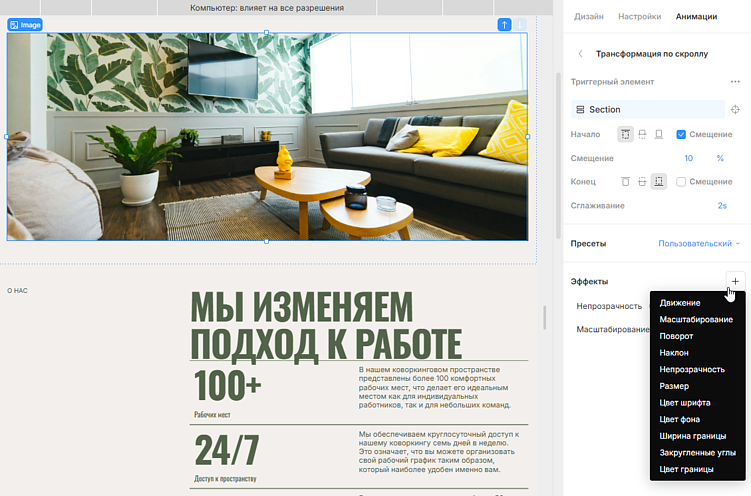751x496 pixels.
Task: Click the back arrow beside Трансформация по скроллу
Action: point(580,54)
